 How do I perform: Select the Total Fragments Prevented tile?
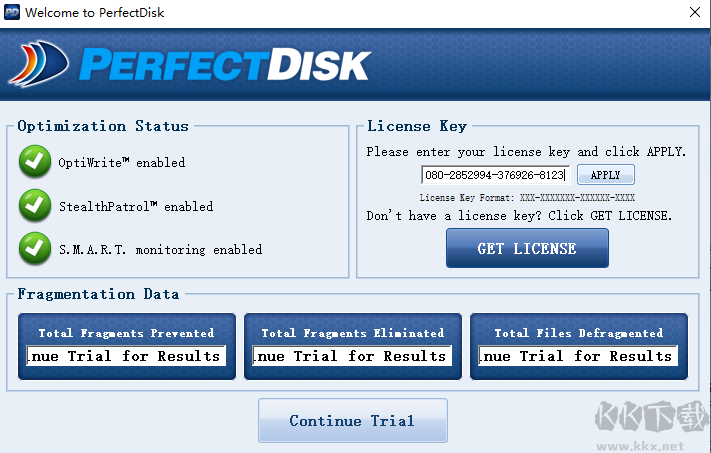(x=126, y=332)
